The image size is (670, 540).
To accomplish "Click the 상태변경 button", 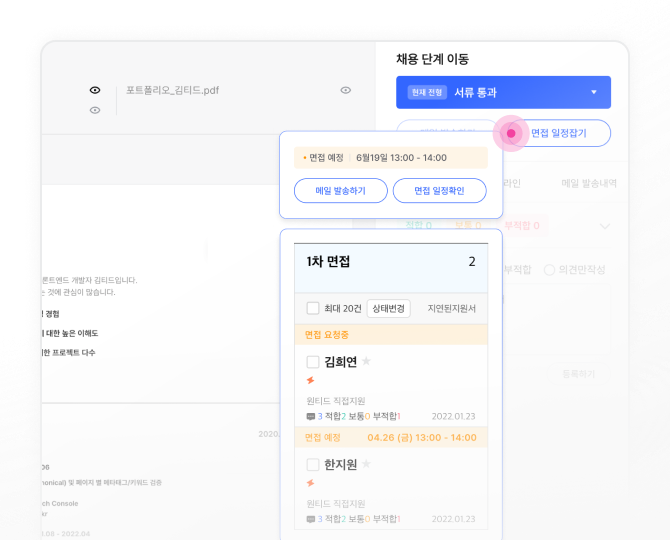I will (x=388, y=308).
